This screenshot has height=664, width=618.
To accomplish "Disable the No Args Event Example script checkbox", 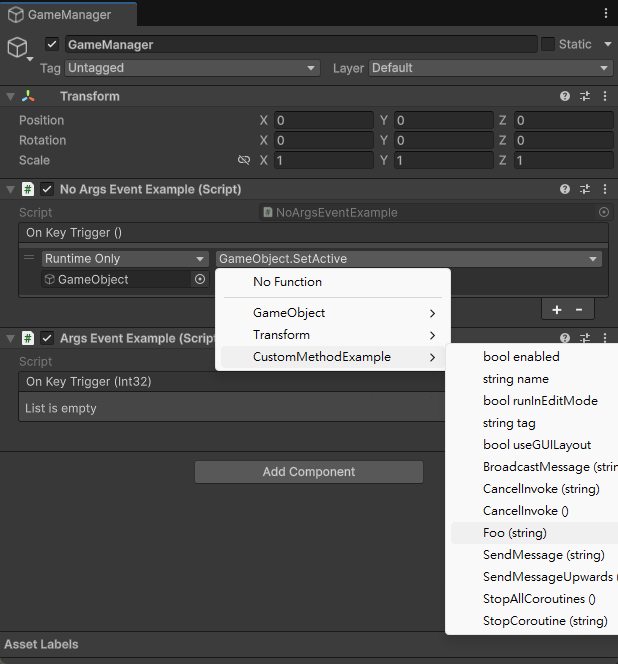I will (x=47, y=189).
